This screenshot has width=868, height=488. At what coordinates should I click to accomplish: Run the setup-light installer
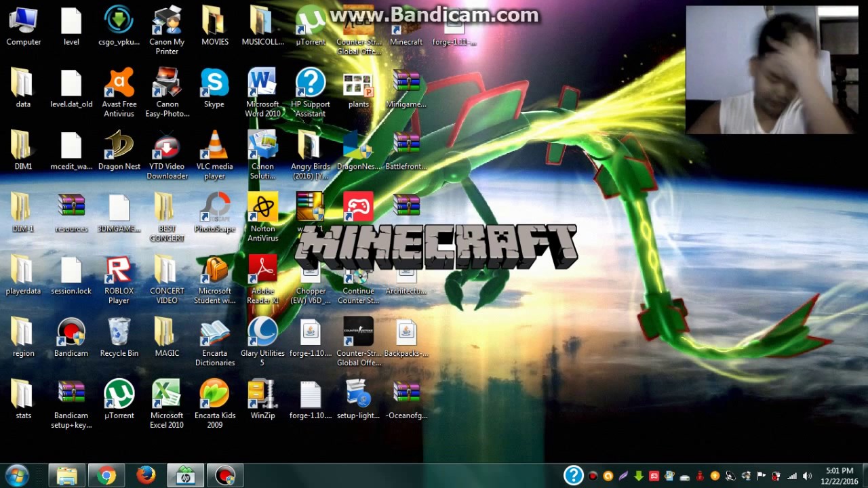coord(358,399)
